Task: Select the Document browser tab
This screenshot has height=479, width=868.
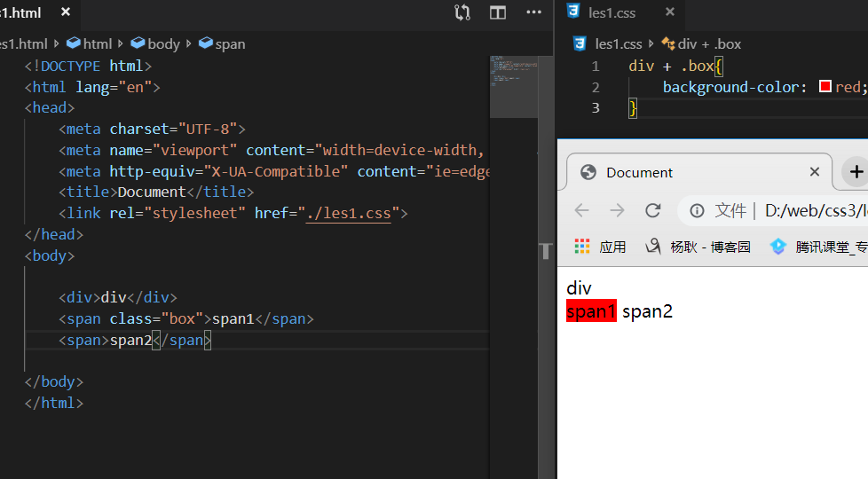Action: [x=639, y=172]
